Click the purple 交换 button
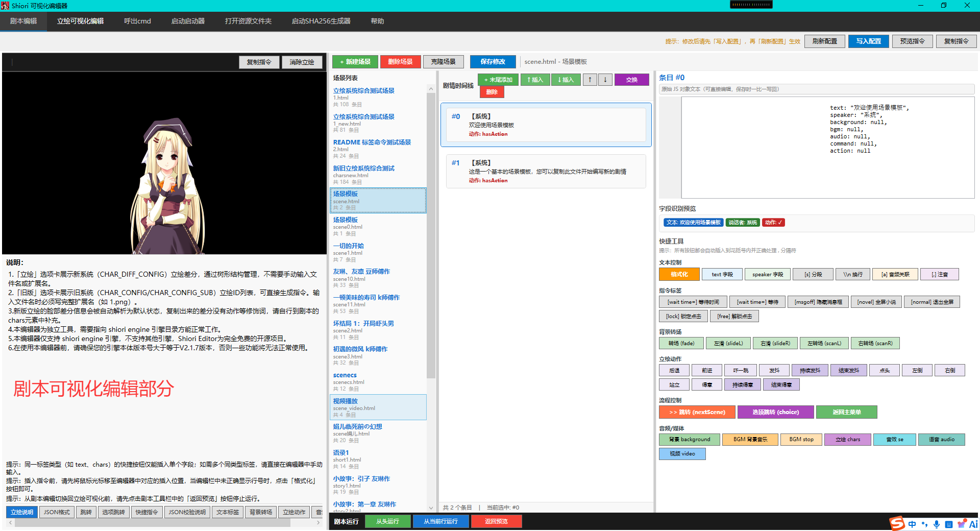980x531 pixels. [x=632, y=80]
